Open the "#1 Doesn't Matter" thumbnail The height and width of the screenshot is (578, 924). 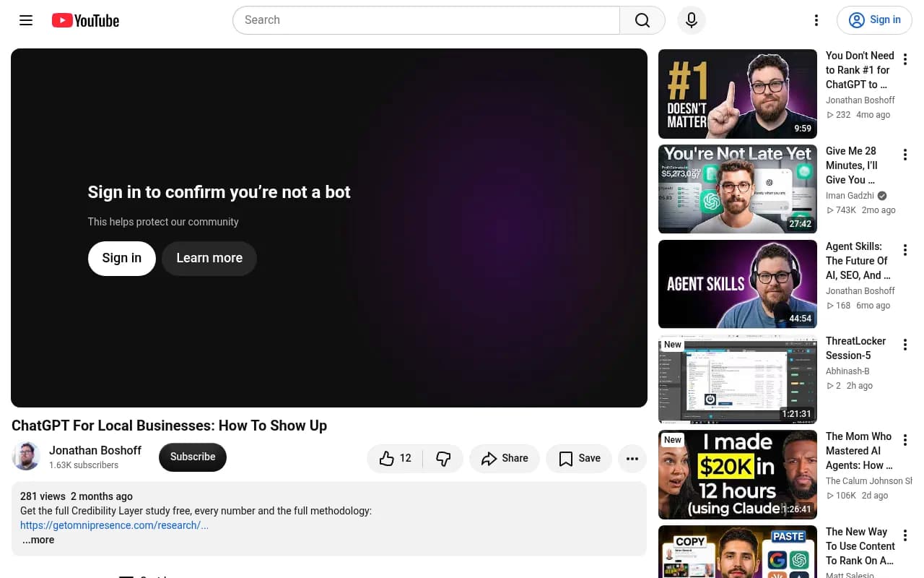click(x=738, y=94)
